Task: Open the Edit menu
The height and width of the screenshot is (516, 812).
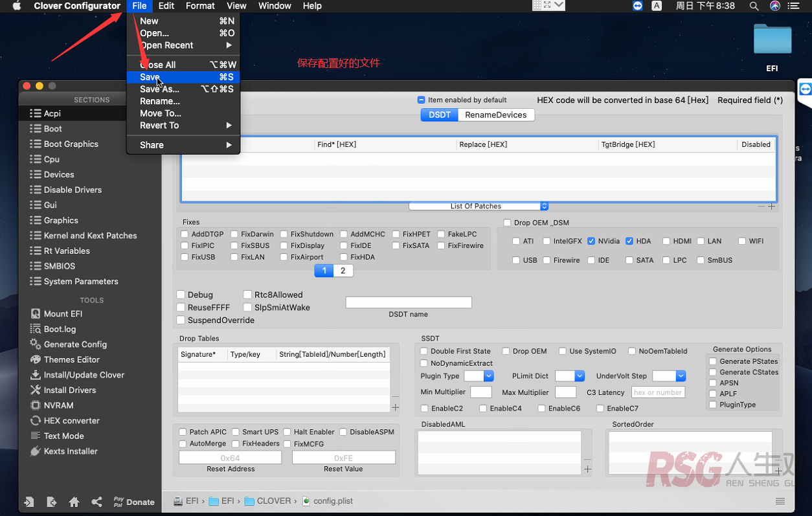Action: click(x=166, y=6)
